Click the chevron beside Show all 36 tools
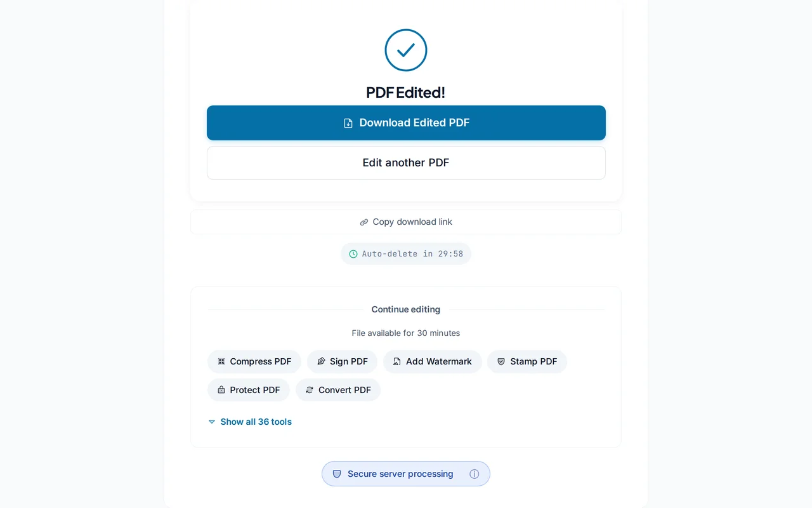 (211, 422)
